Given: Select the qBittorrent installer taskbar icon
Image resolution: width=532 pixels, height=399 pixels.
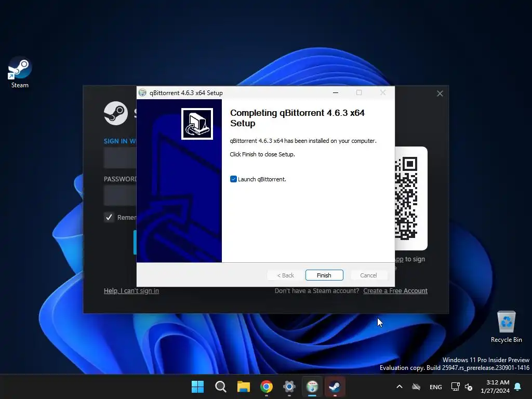Looking at the screenshot, I should [312, 387].
